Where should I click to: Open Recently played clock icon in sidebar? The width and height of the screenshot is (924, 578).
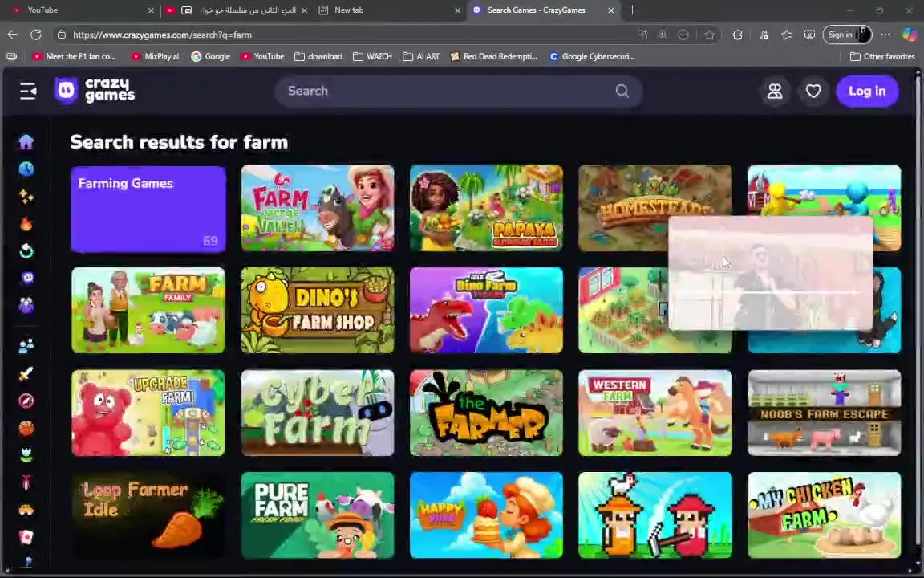click(x=26, y=169)
